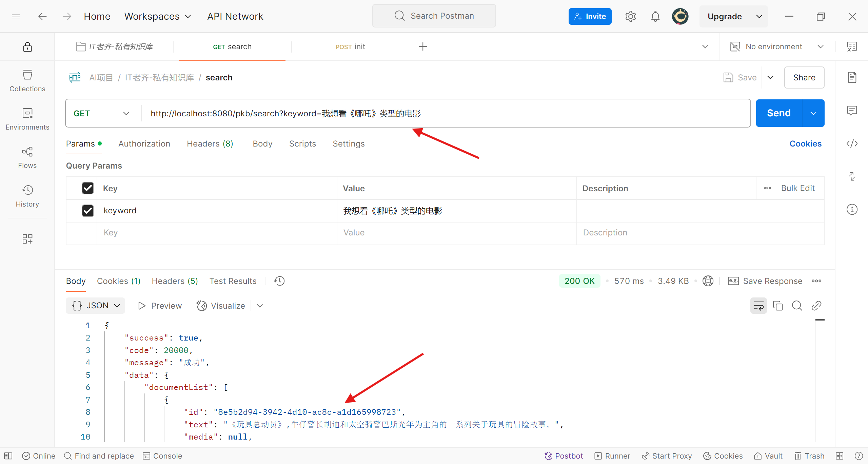
Task: Switch to the POST init request tab
Action: [350, 47]
